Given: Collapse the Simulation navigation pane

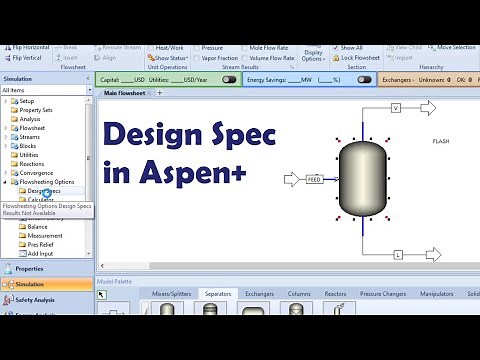Looking at the screenshot, I should 88,79.
